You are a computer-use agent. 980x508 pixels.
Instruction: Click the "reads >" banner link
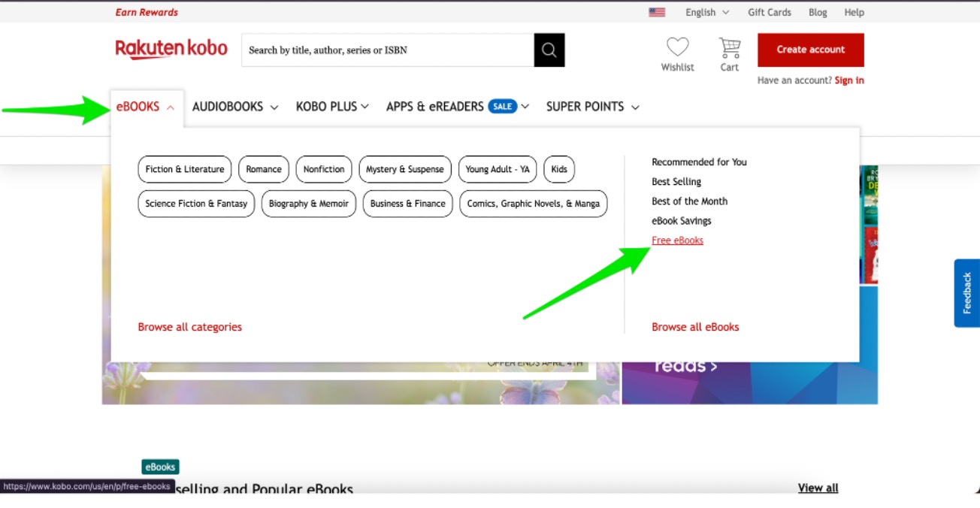point(685,366)
